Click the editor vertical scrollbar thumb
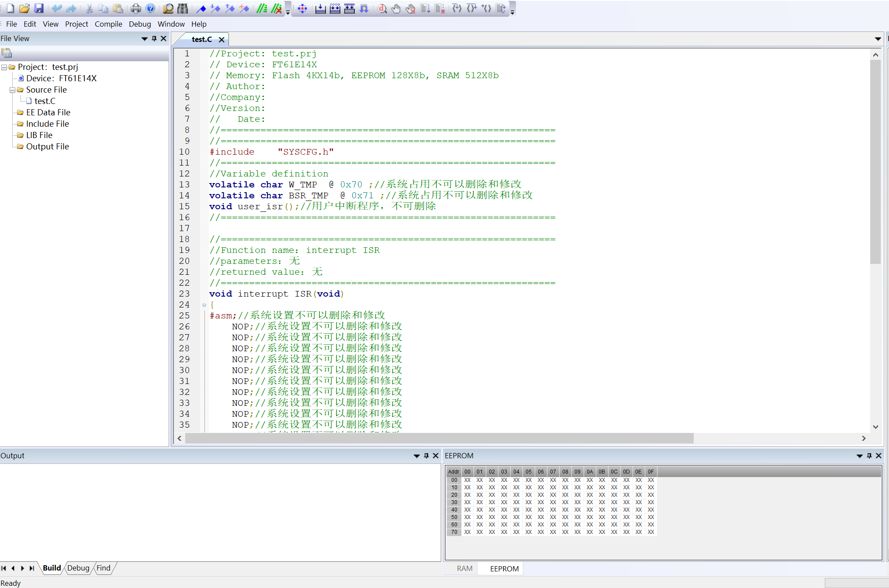 [x=875, y=162]
